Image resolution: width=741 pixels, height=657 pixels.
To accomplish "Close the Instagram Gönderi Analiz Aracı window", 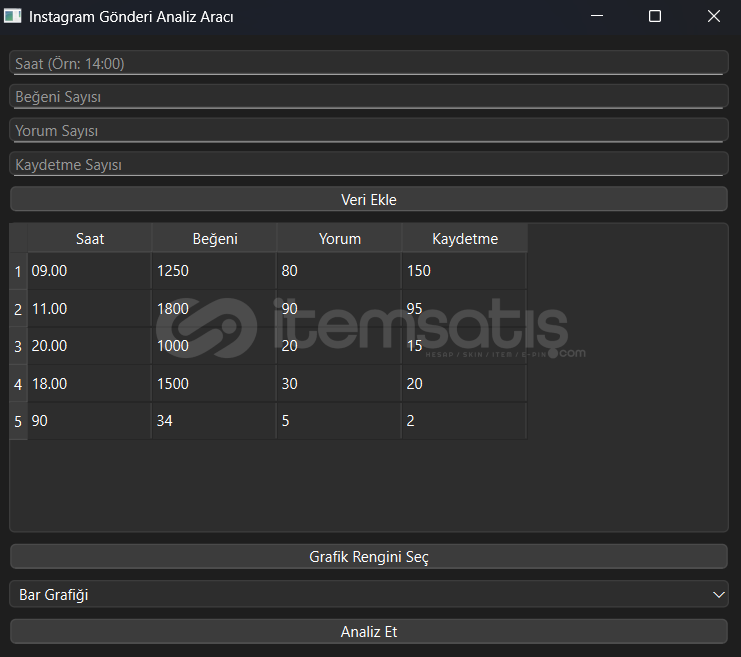I will pos(714,16).
